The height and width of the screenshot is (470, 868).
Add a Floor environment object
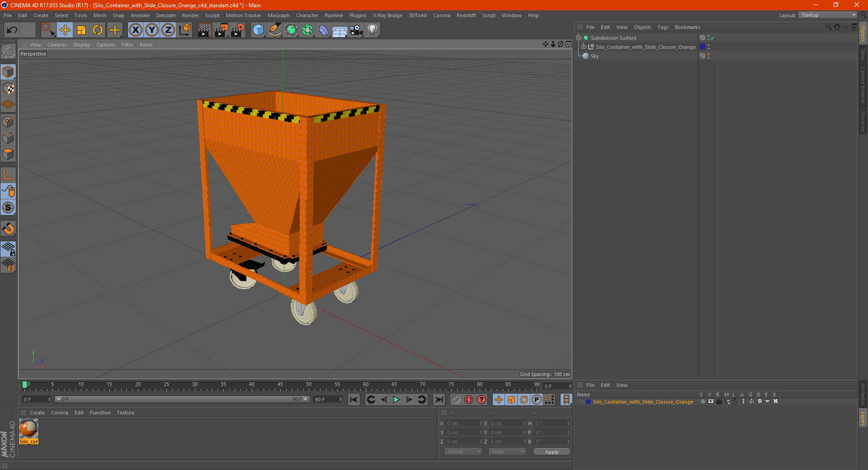[340, 30]
